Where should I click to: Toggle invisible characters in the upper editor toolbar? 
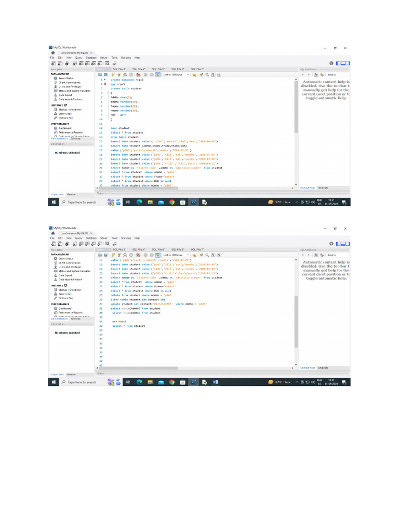213,75
